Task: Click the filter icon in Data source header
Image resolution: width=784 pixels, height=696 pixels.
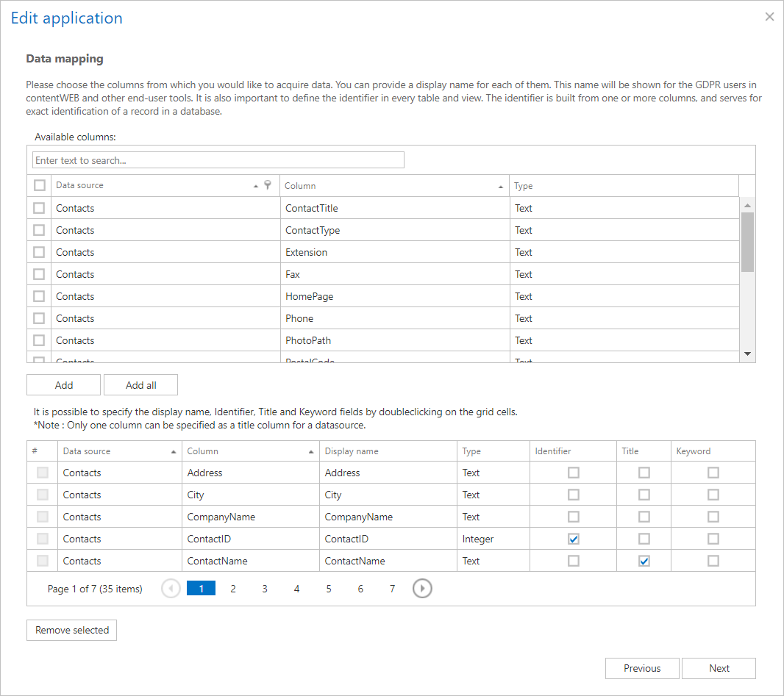Action: pyautogui.click(x=268, y=186)
